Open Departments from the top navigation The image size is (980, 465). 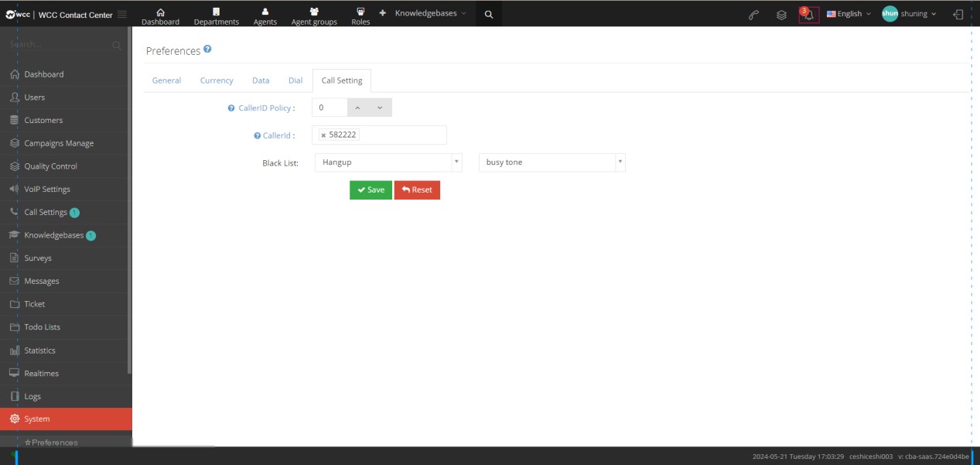click(x=217, y=16)
